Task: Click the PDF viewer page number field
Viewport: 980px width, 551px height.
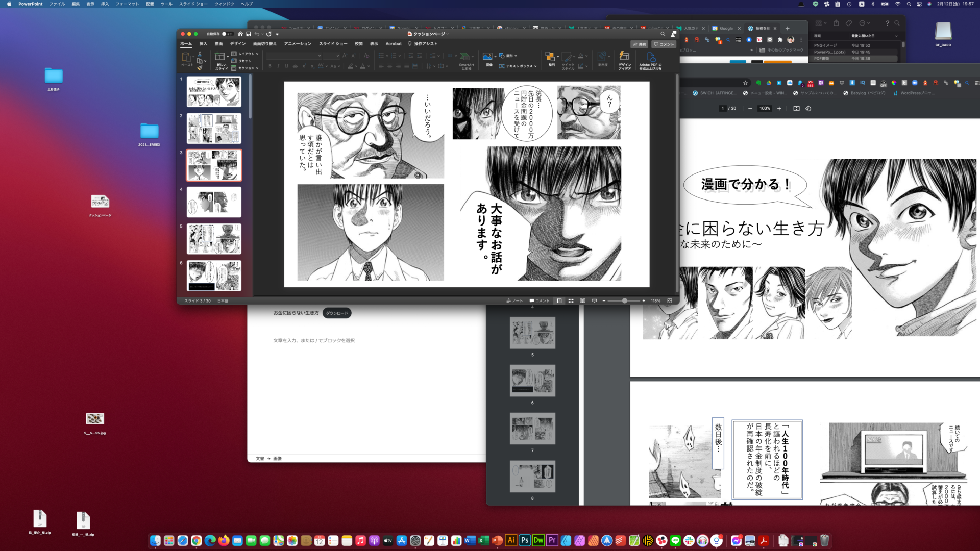Action: pyautogui.click(x=722, y=109)
